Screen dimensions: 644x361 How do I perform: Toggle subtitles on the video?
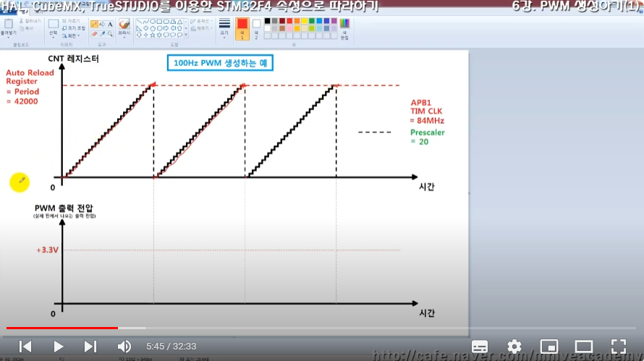click(480, 347)
